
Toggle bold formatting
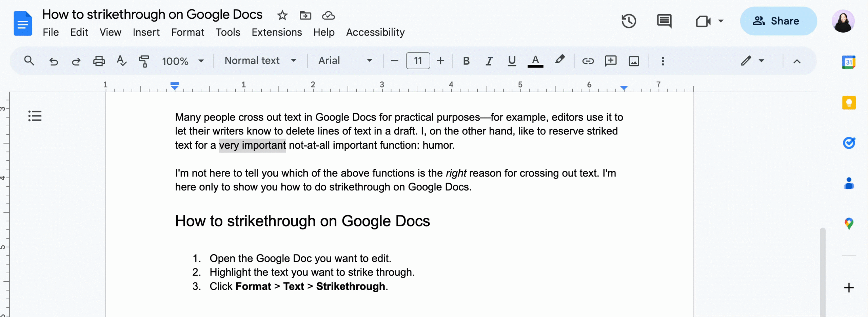click(466, 61)
